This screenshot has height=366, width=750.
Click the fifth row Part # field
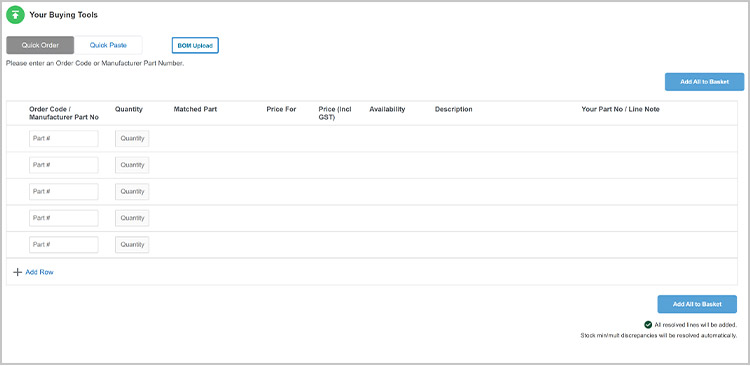pos(64,244)
